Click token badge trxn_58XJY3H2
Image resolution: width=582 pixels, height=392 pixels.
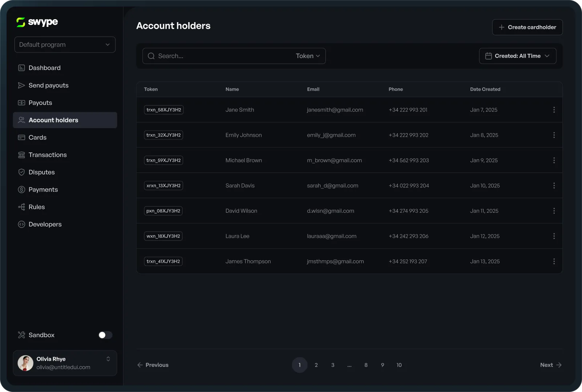click(x=164, y=110)
